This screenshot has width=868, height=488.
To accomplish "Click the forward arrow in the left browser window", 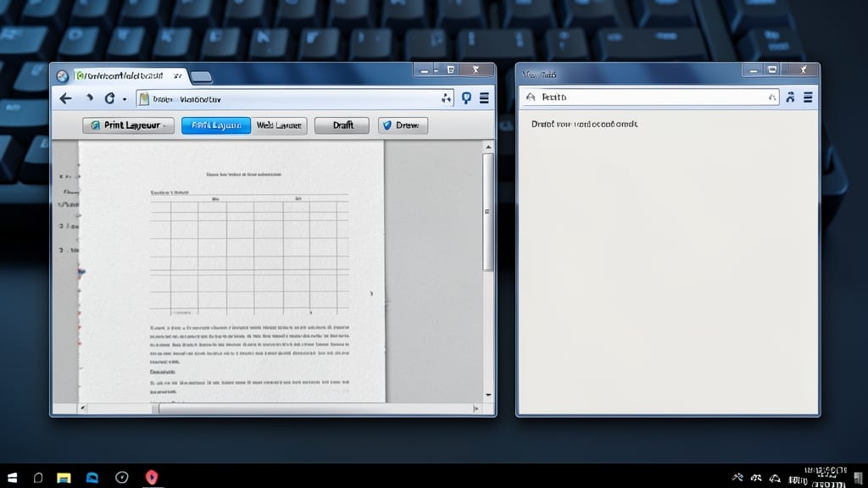I will (x=89, y=98).
